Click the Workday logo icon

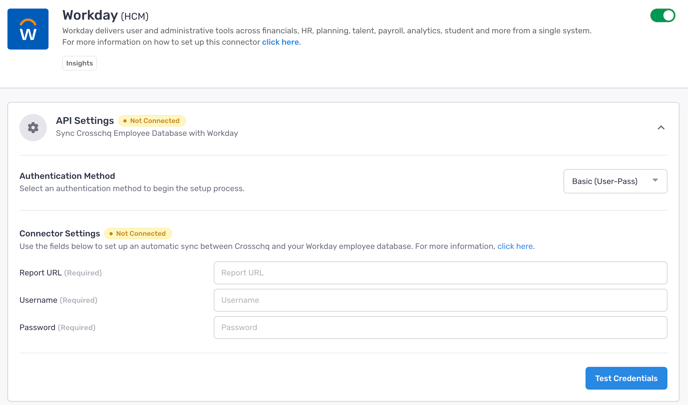coord(28,29)
